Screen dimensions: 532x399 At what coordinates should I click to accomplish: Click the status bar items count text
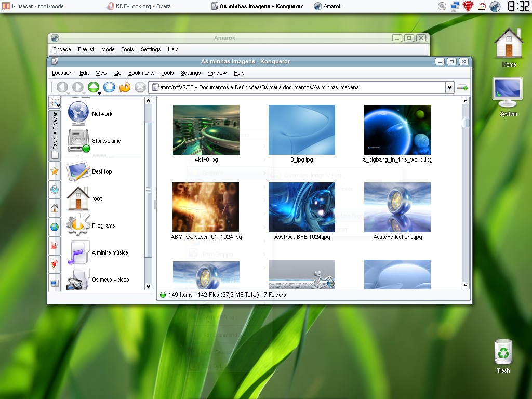pyautogui.click(x=228, y=295)
